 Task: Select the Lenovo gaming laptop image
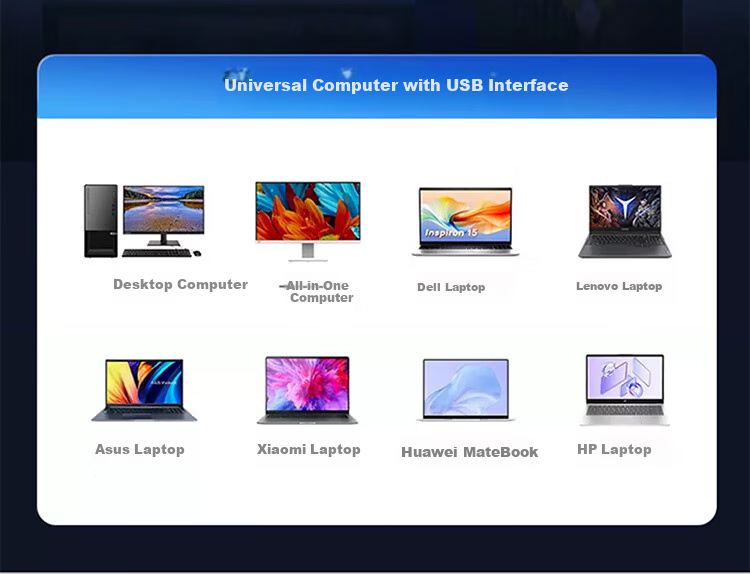tap(625, 221)
